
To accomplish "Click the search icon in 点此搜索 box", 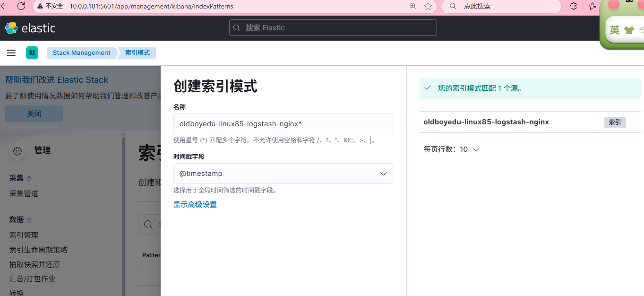I will point(453,6).
